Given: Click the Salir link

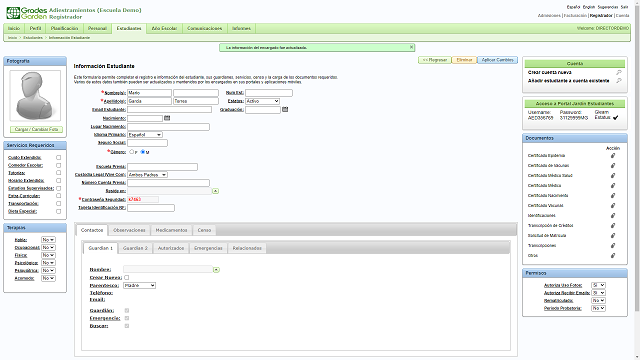Looking at the screenshot, I should pos(624,7).
